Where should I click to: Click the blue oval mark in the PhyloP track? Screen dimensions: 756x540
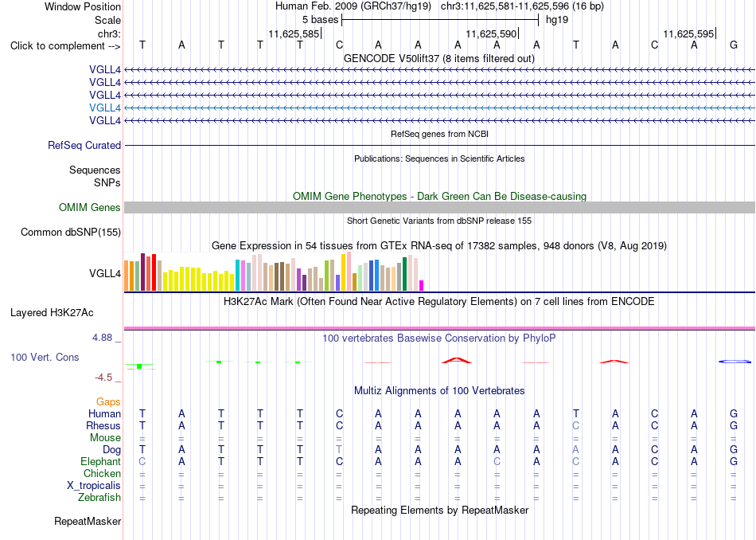coord(735,362)
